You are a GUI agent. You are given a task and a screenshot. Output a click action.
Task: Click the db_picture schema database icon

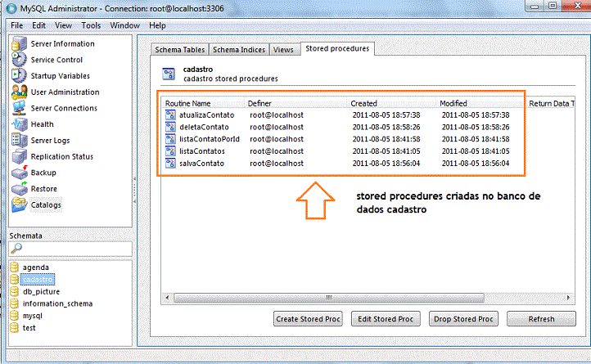point(14,291)
